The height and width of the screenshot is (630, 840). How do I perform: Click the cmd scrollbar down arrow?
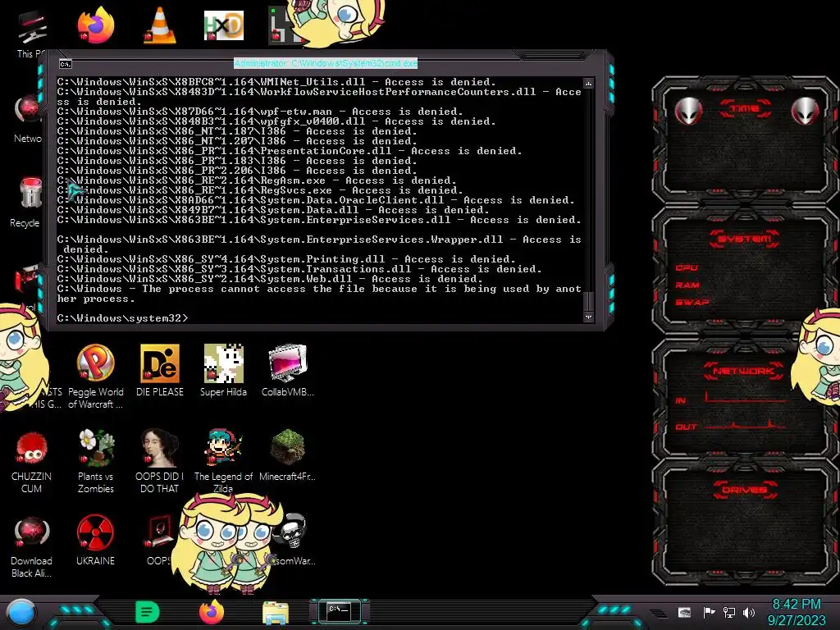tap(588, 317)
